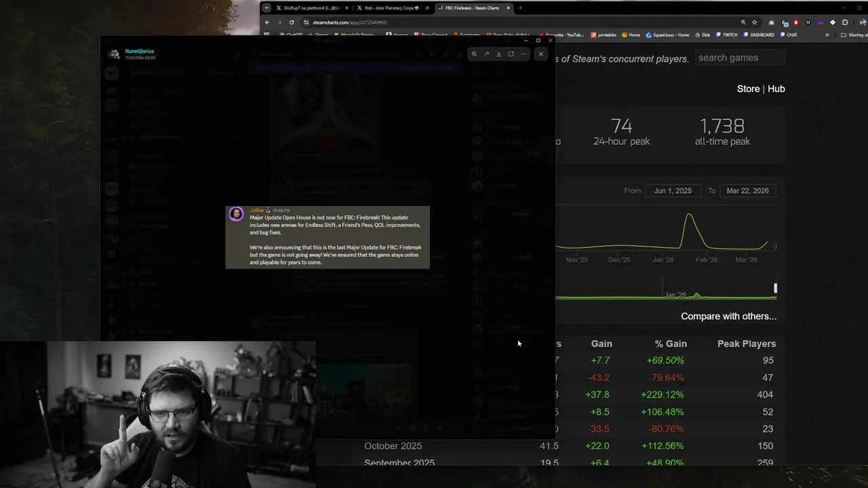Bookmark this page with the star icon
The height and width of the screenshot is (488, 868).
755,22
